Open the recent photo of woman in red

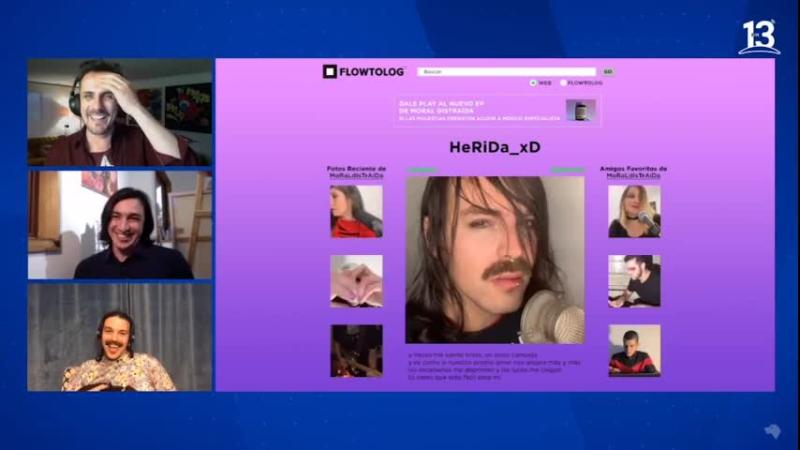click(356, 211)
